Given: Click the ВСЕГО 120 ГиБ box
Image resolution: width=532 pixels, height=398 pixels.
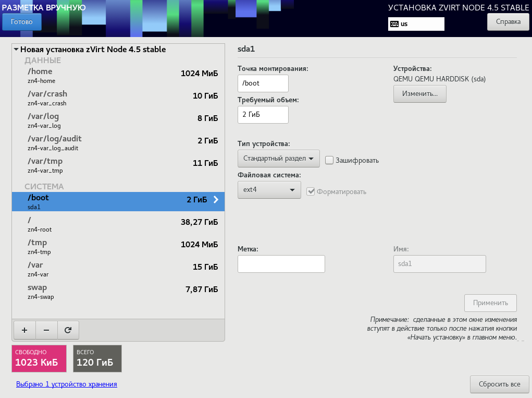Looking at the screenshot, I should [x=97, y=358].
